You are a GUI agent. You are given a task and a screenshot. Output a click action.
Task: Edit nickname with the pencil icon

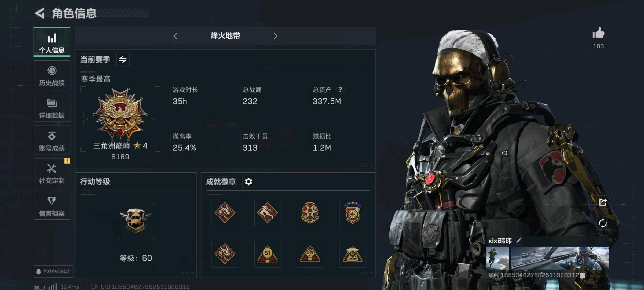[519, 241]
